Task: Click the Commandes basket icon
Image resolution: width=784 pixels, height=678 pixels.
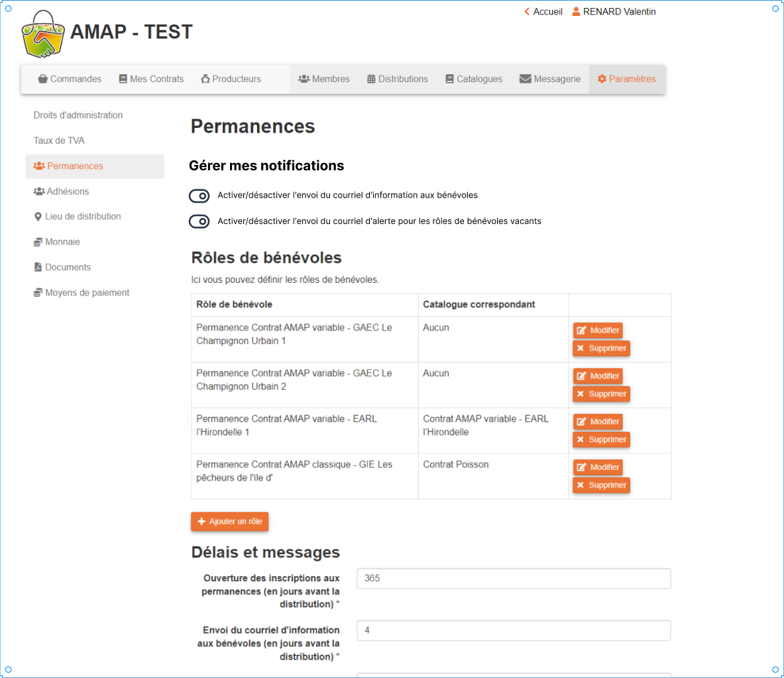Action: tap(43, 79)
